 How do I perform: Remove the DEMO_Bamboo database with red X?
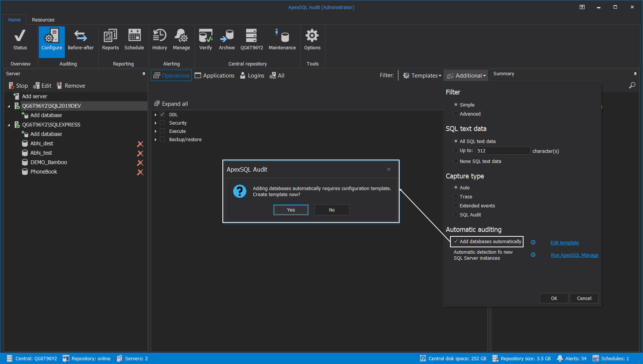140,163
